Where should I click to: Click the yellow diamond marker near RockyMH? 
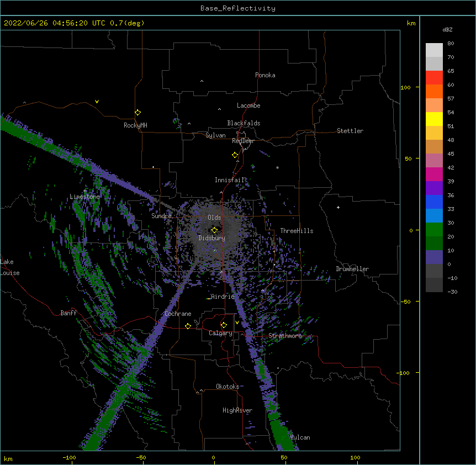pyautogui.click(x=138, y=113)
